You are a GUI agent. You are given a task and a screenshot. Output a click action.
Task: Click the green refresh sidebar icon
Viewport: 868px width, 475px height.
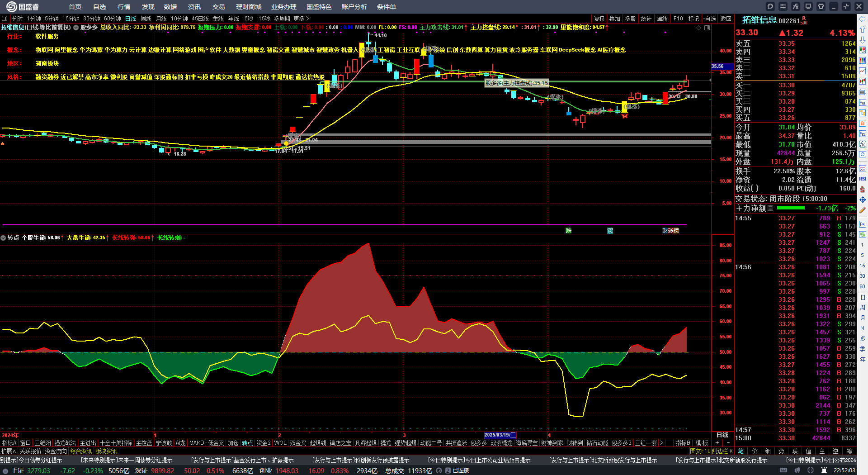pyautogui.click(x=863, y=234)
